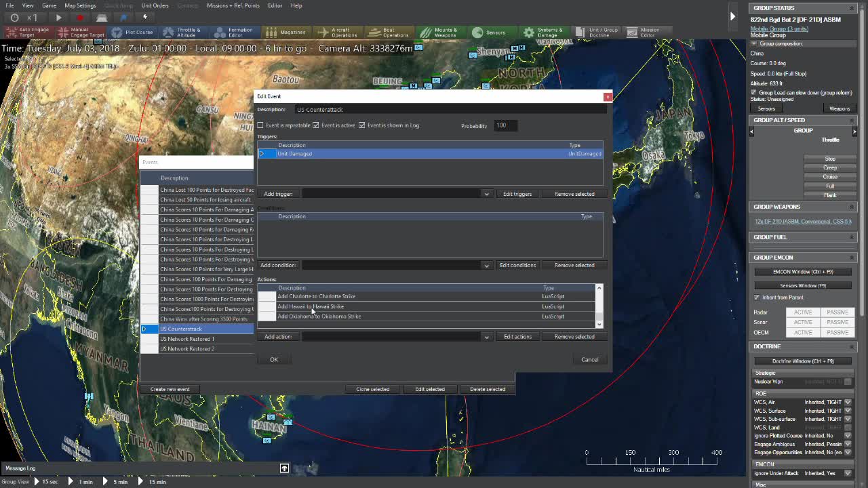The height and width of the screenshot is (488, 868).
Task: Open the Auto Engage Target tool
Action: pyautogui.click(x=26, y=32)
